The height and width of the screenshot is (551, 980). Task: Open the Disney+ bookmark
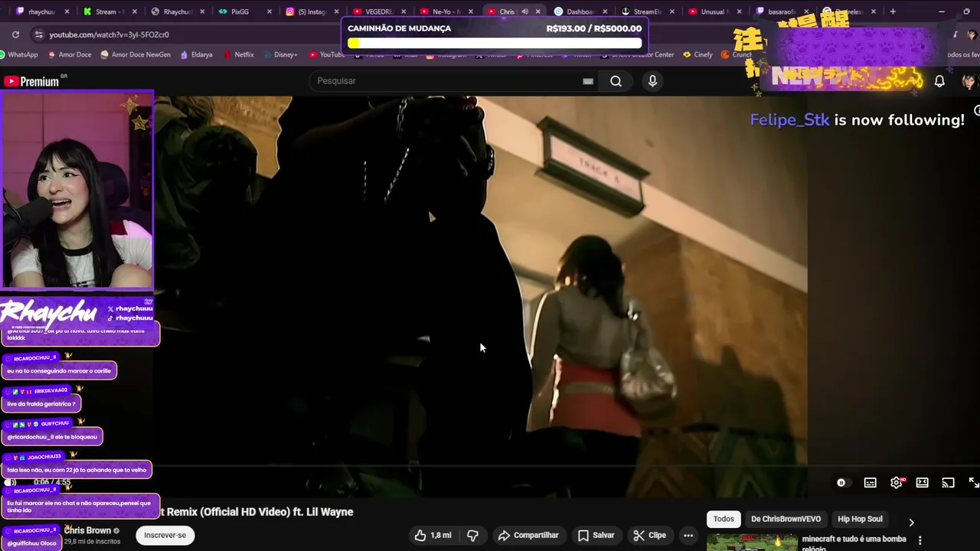click(x=279, y=54)
